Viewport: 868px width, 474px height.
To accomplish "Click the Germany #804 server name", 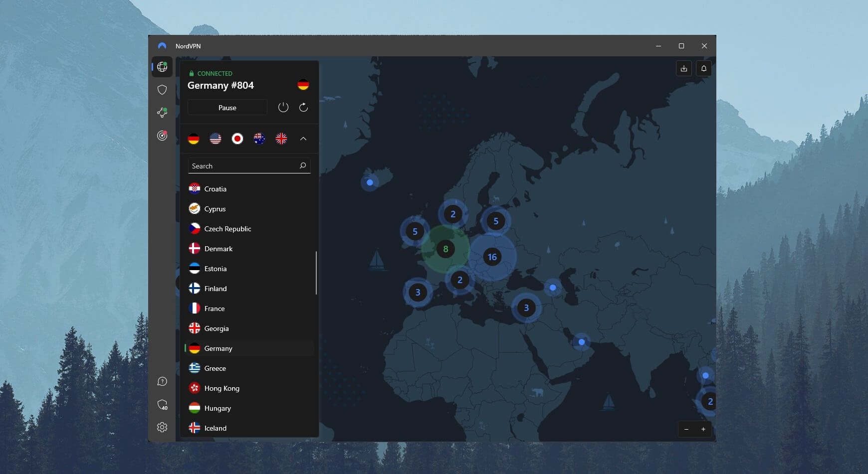I will coord(220,85).
